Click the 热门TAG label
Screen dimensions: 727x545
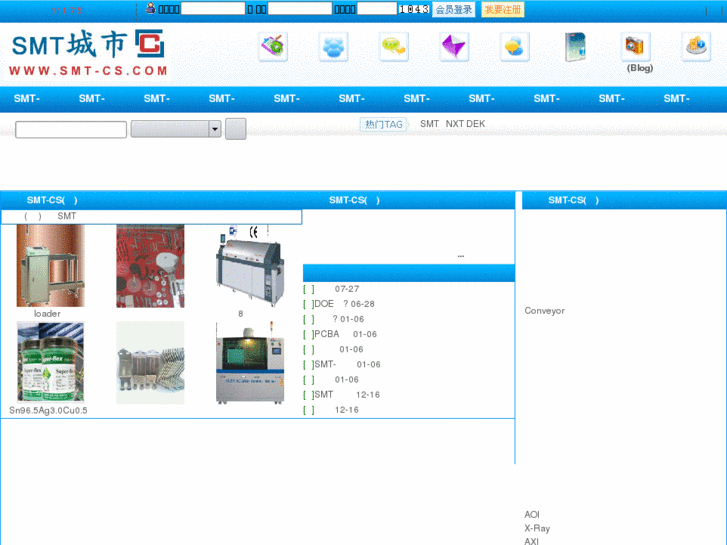click(384, 124)
